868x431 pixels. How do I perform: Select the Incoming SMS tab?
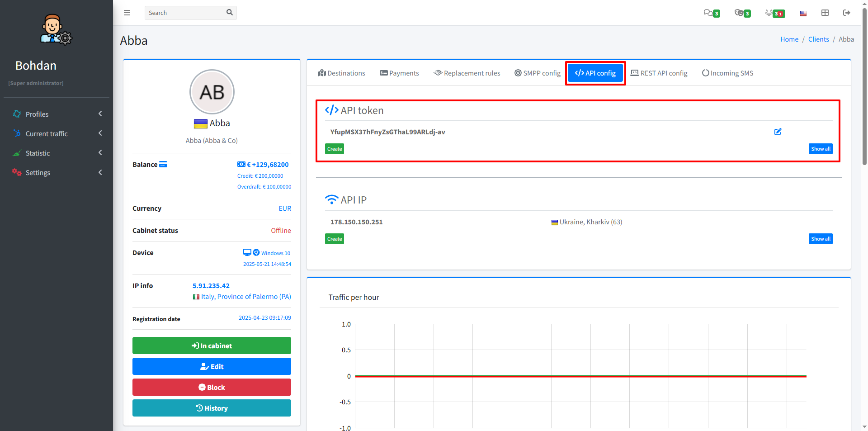point(727,73)
